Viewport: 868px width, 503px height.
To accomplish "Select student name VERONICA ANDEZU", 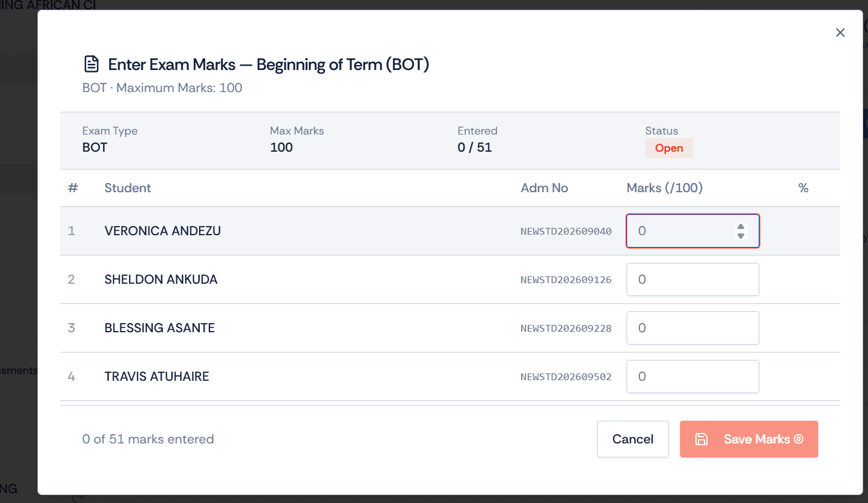I will [163, 231].
